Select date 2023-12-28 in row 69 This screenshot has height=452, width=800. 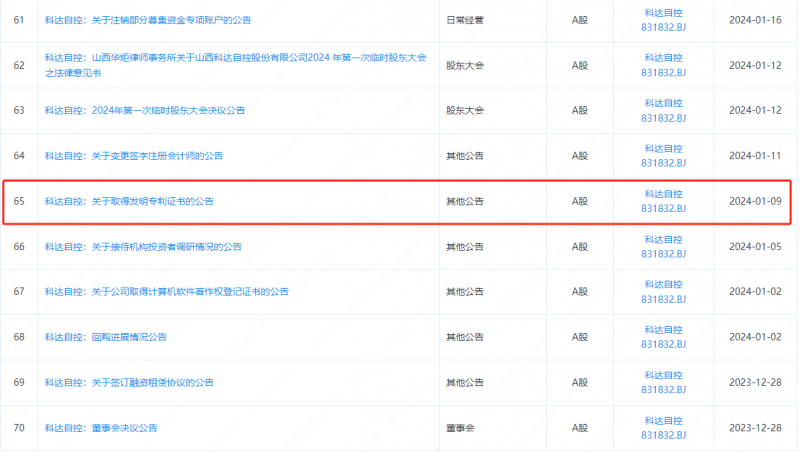click(x=755, y=382)
